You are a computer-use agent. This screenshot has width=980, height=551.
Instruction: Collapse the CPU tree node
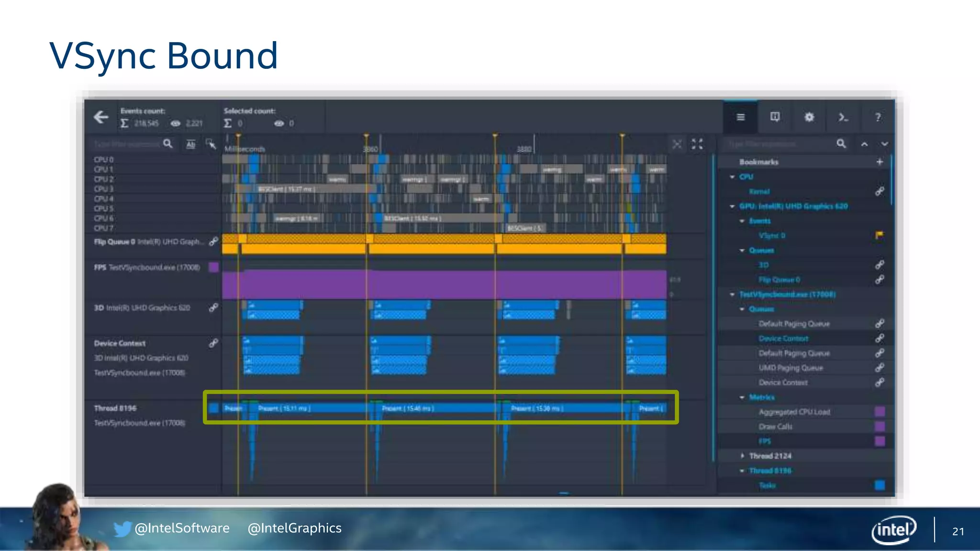732,177
